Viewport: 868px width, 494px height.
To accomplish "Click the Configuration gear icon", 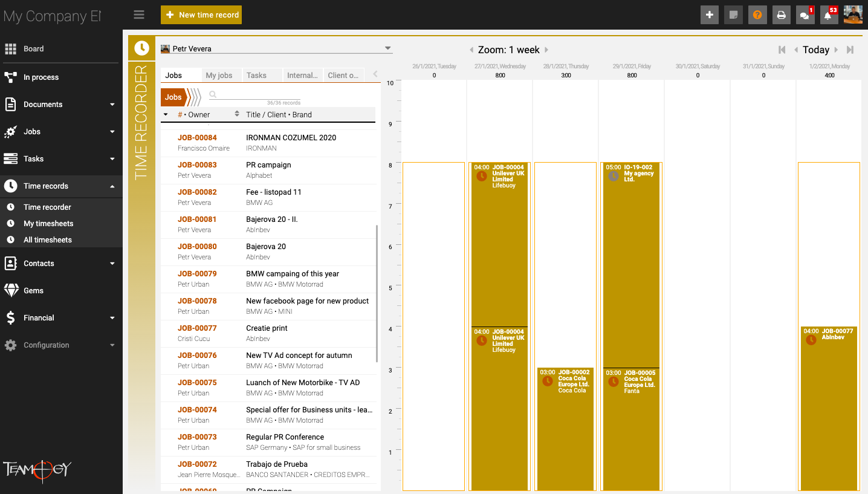I will click(x=10, y=345).
